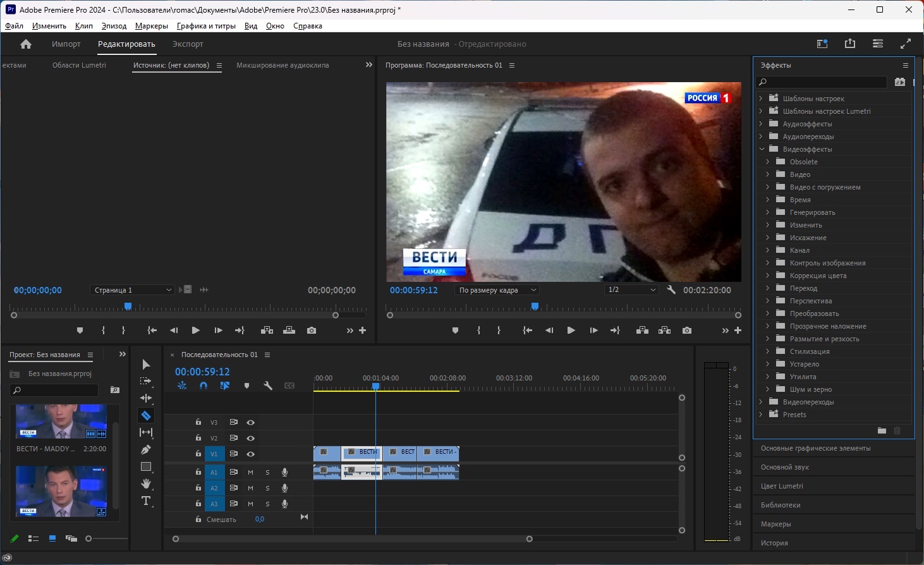Mute audio track A1

point(251,472)
